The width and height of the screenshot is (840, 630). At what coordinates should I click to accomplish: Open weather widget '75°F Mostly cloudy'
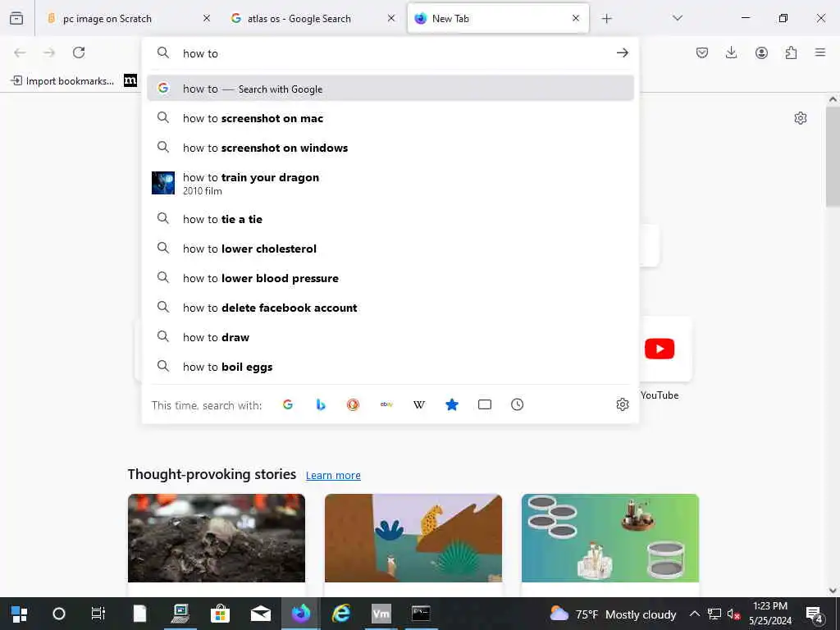coord(613,614)
